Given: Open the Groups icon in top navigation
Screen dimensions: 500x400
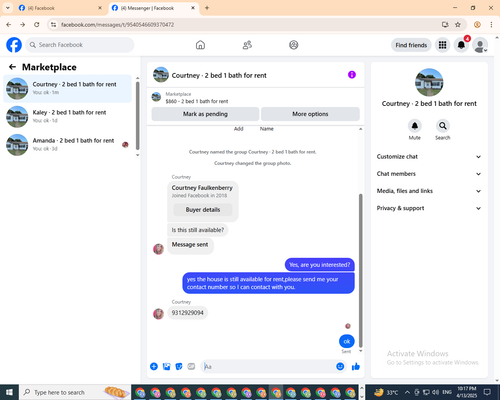Looking at the screenshot, I should (x=294, y=45).
